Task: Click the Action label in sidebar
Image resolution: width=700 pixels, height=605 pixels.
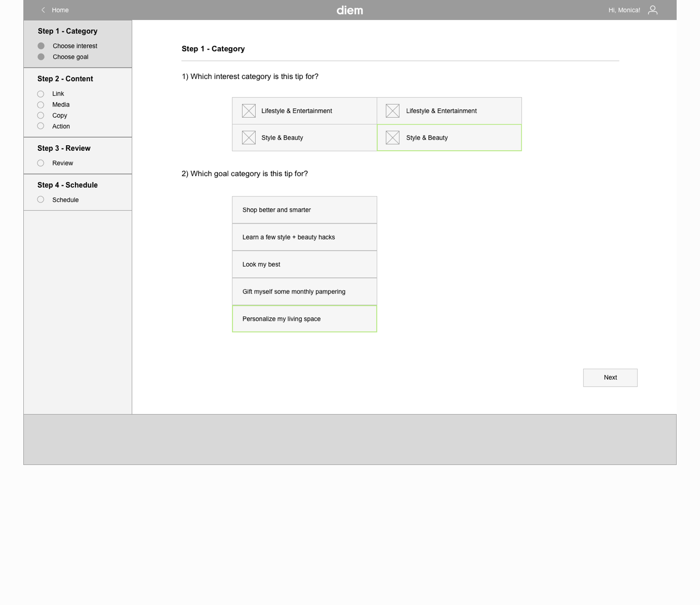Action: (61, 126)
